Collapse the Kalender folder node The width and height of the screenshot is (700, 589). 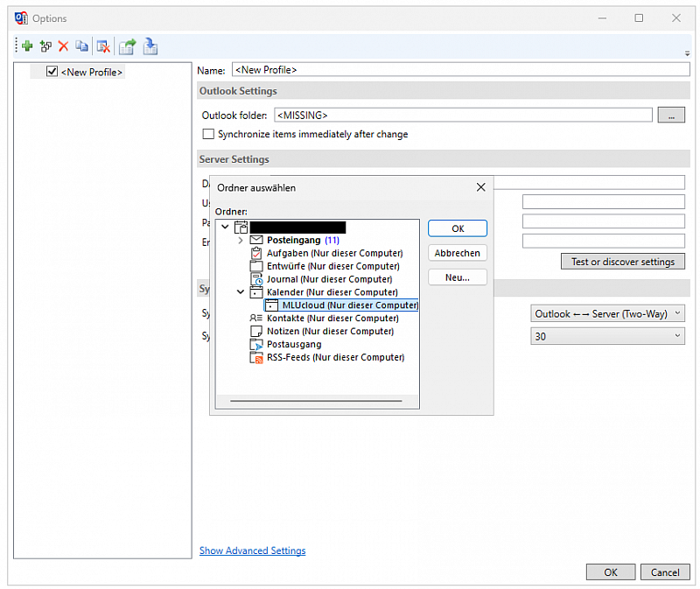[241, 292]
